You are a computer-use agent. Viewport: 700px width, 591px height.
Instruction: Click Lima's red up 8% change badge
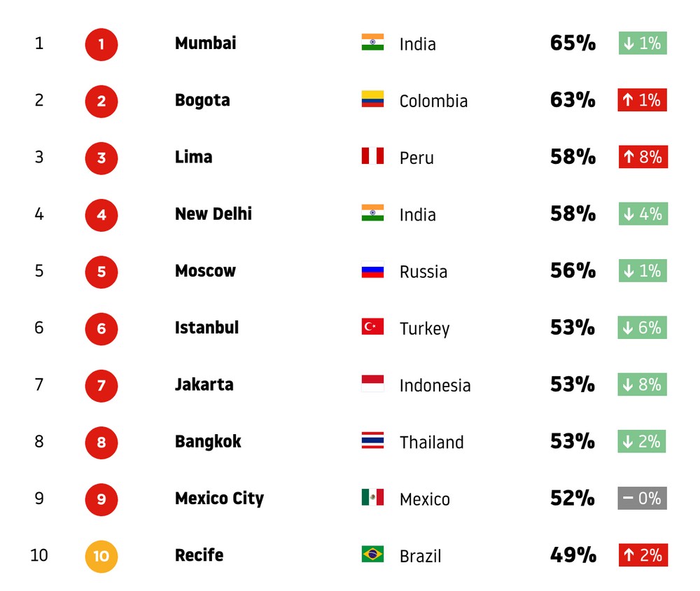(643, 157)
